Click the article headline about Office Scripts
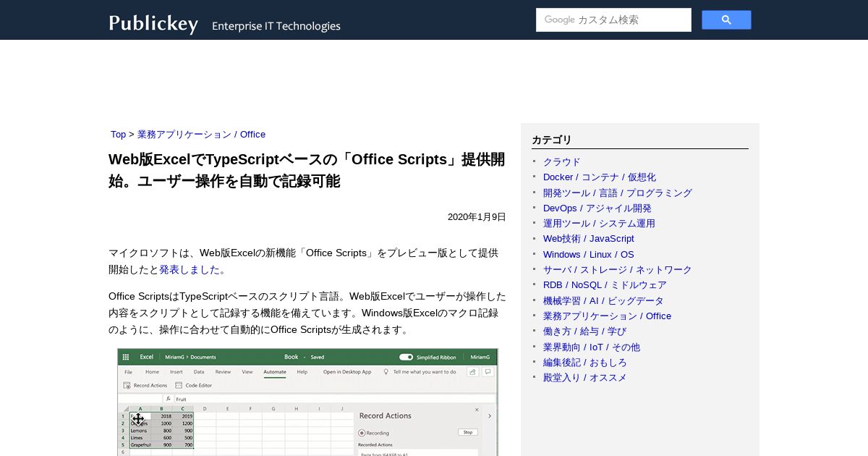 [307, 170]
